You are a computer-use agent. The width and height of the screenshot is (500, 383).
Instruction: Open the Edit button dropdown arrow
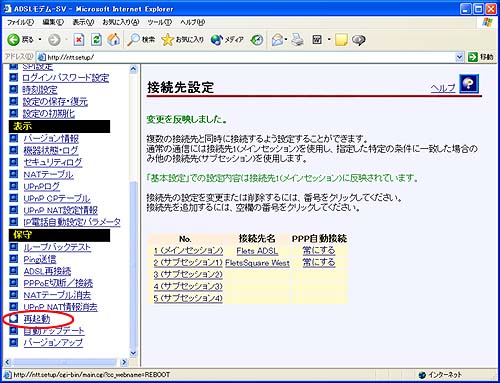pyautogui.click(x=329, y=40)
